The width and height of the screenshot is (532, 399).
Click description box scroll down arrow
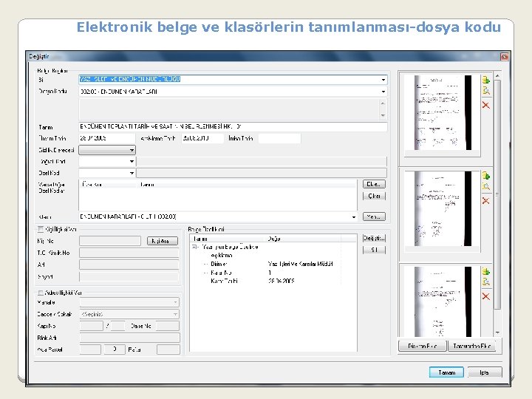383,116
